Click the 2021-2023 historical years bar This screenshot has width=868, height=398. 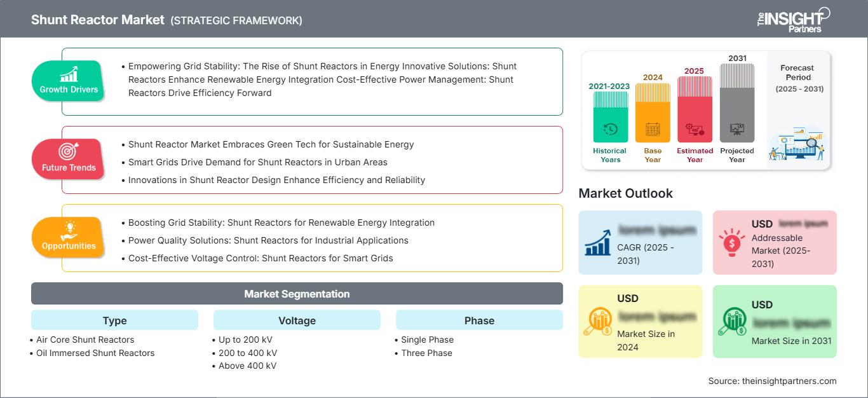[x=610, y=117]
